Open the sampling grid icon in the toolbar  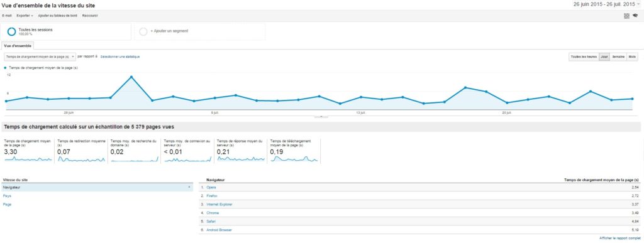pyautogui.click(x=626, y=16)
